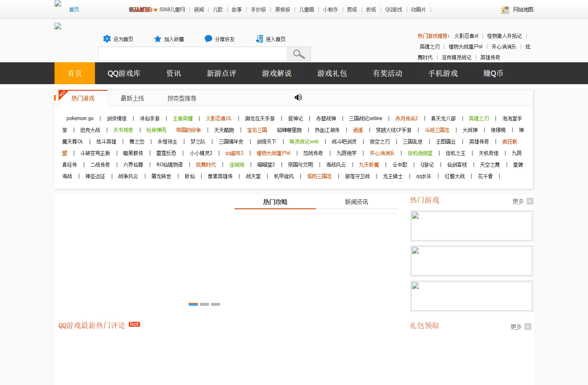588x385 pixels.
Task: Switch to the 最新上线 tab
Action: pos(132,98)
